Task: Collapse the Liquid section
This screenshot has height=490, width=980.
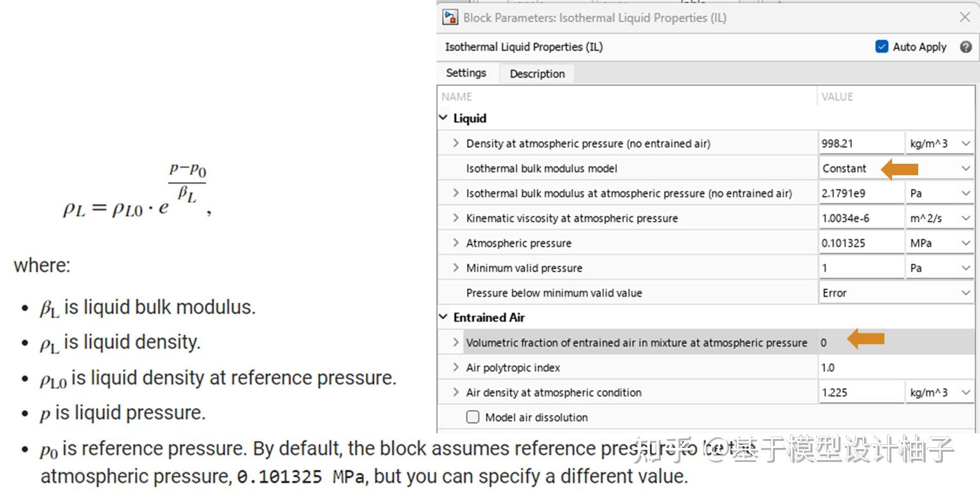Action: [444, 118]
